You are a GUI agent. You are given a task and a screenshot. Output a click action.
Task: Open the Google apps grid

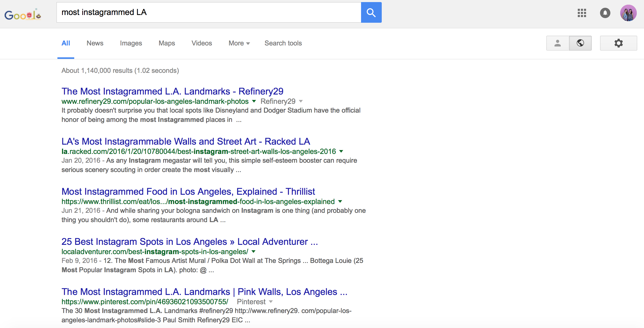click(582, 13)
